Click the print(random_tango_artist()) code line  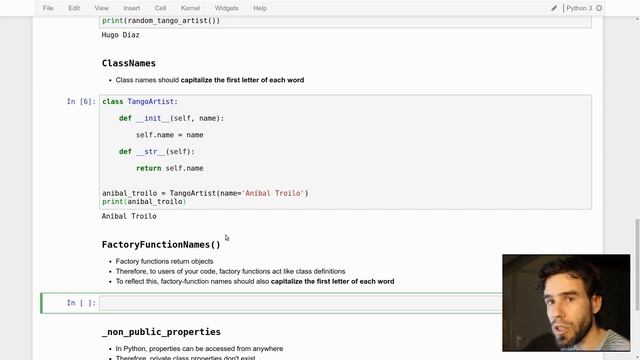tap(161, 20)
